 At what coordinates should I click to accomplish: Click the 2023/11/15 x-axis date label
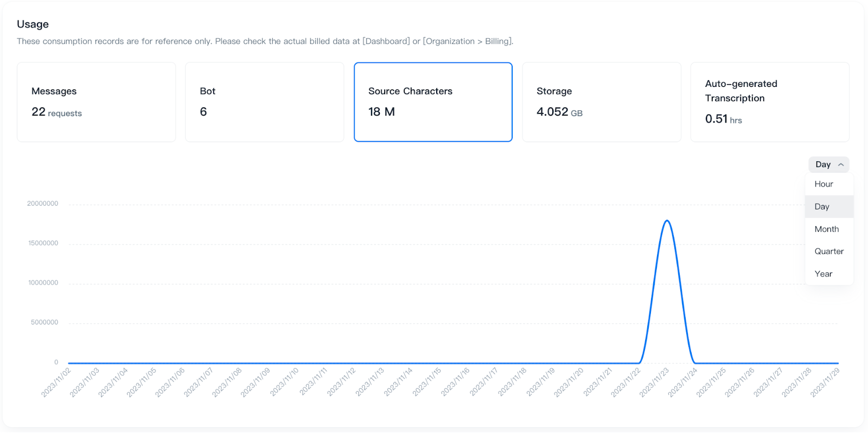pos(427,382)
